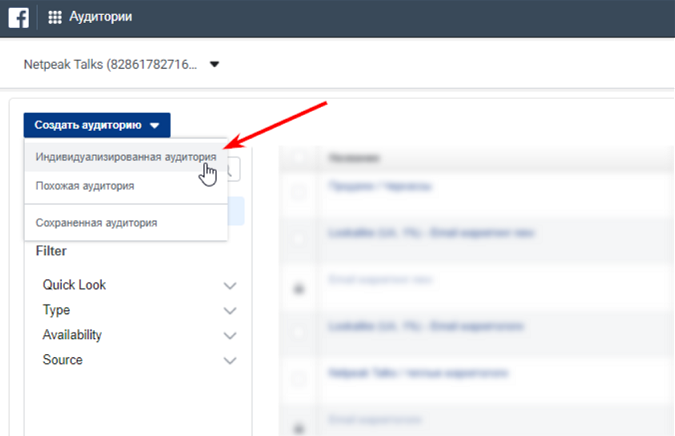Expand the Type filter section
Viewport: 675px width, 436px height.
[139, 310]
